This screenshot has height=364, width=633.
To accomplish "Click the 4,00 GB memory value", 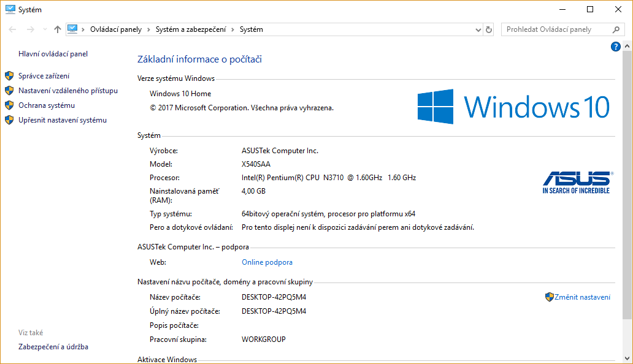I will click(253, 191).
